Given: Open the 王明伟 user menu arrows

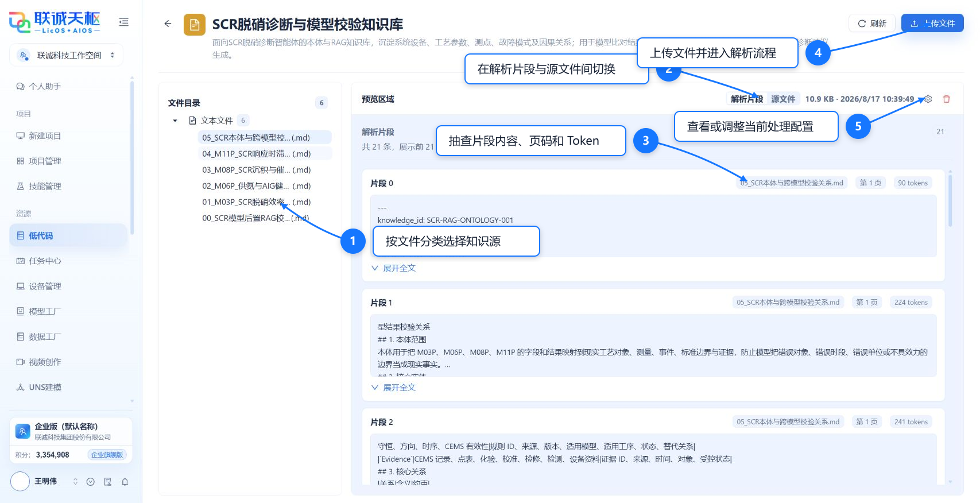Looking at the screenshot, I should (x=75, y=482).
